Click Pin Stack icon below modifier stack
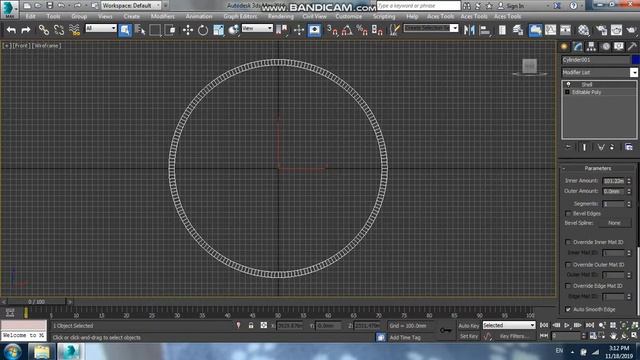 click(x=568, y=147)
